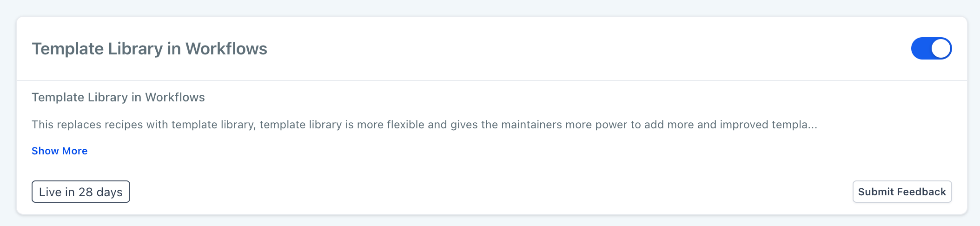Click the smaller Template Library in Workflows subtitle
This screenshot has height=226, width=980.
(x=118, y=97)
